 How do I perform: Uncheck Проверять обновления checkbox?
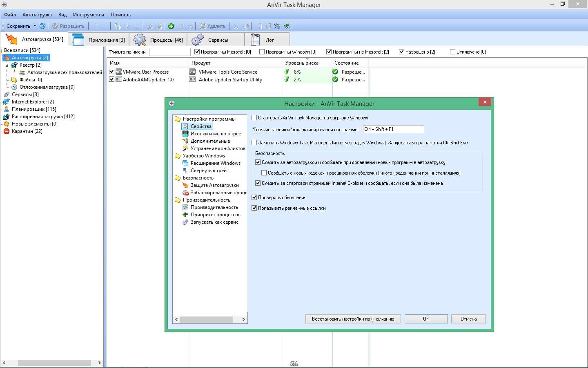coord(254,197)
